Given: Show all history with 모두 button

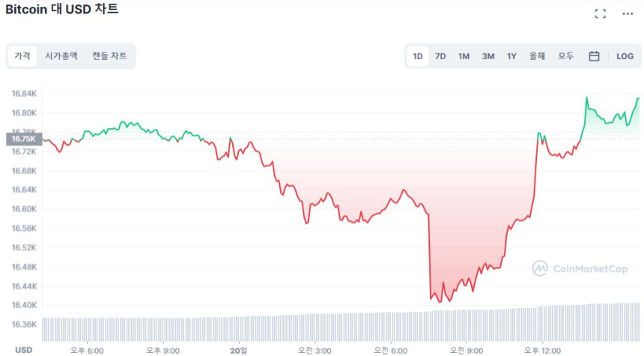Looking at the screenshot, I should [x=565, y=56].
